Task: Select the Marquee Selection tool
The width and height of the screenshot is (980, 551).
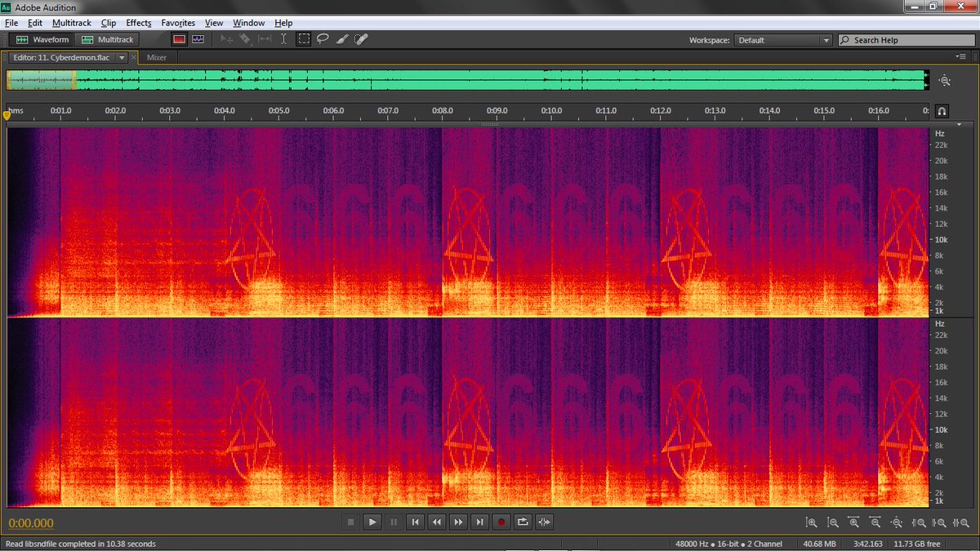Action: tap(304, 39)
